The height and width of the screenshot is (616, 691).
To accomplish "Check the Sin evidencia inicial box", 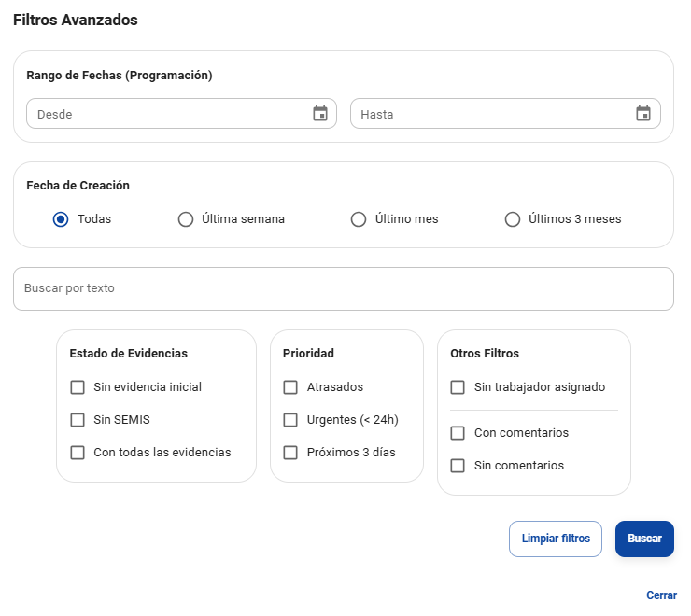I will 78,387.
